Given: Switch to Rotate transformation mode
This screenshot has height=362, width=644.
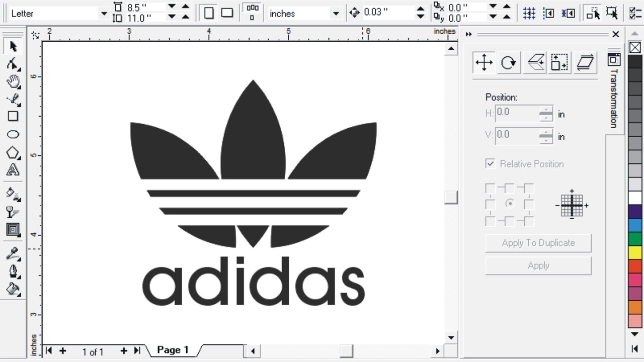Looking at the screenshot, I should 509,63.
